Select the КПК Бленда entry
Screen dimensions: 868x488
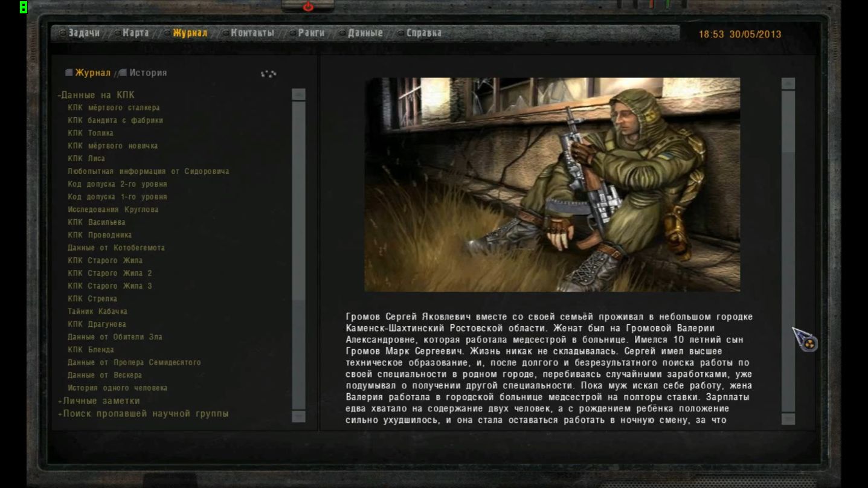[x=91, y=350]
